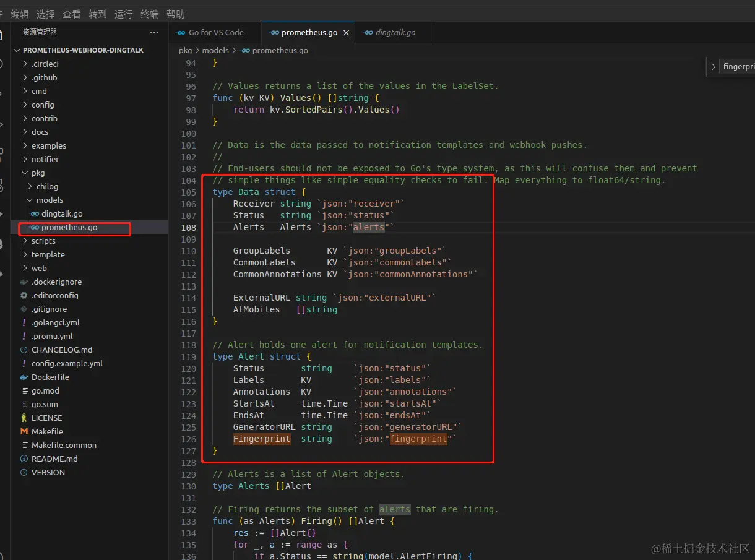Close the prometheus.go editor tab

point(347,33)
